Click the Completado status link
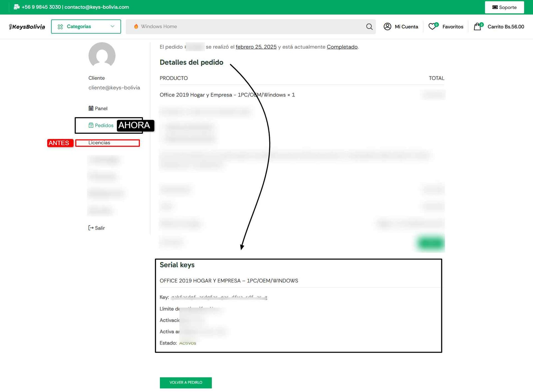Image resolution: width=533 pixels, height=392 pixels. (x=342, y=47)
